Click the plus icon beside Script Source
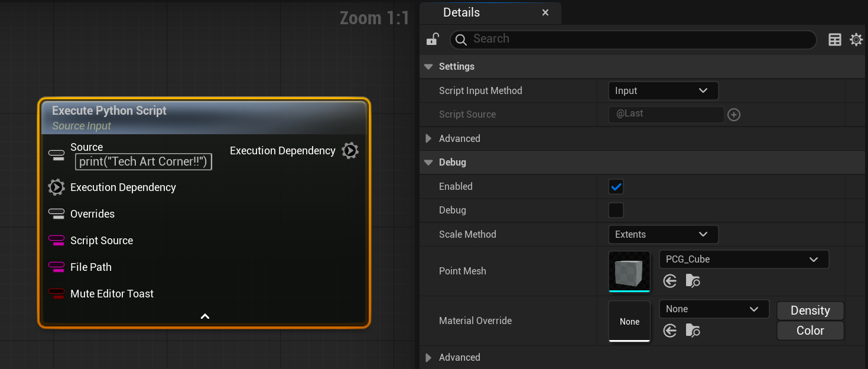The image size is (868, 369). [734, 115]
